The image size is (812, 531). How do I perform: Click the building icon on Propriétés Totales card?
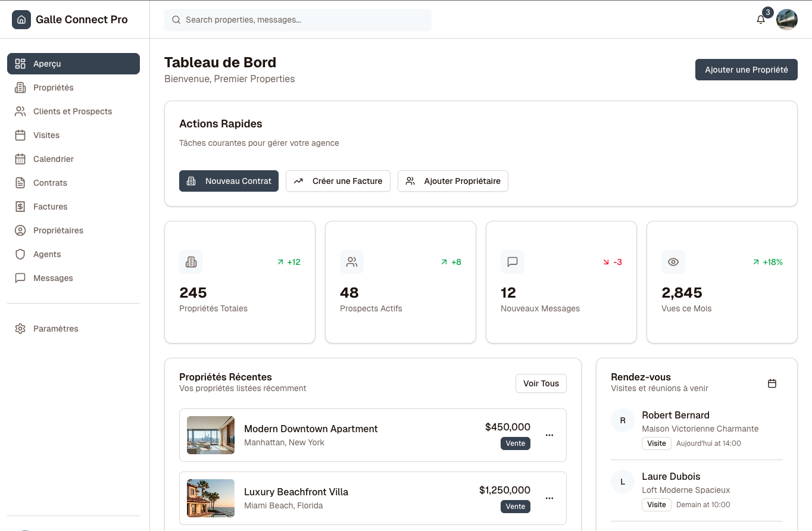(x=191, y=262)
